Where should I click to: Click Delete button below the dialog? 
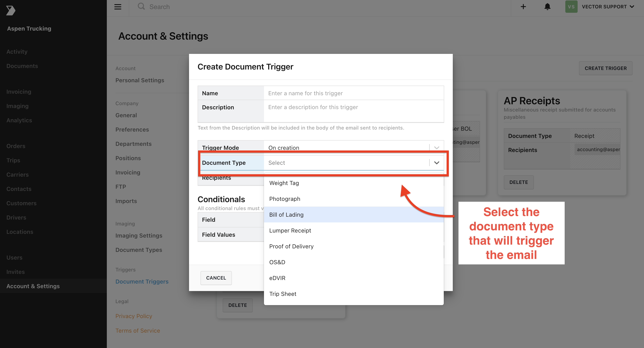coord(238,305)
